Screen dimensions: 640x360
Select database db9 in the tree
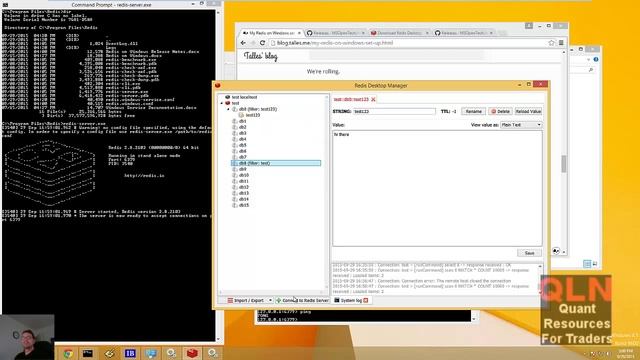[x=242, y=169]
